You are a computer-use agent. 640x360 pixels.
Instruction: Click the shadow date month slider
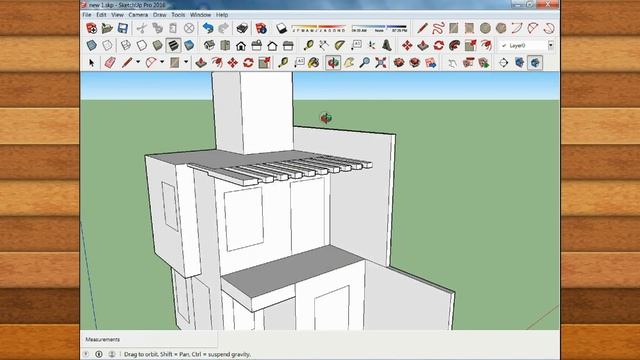319,28
